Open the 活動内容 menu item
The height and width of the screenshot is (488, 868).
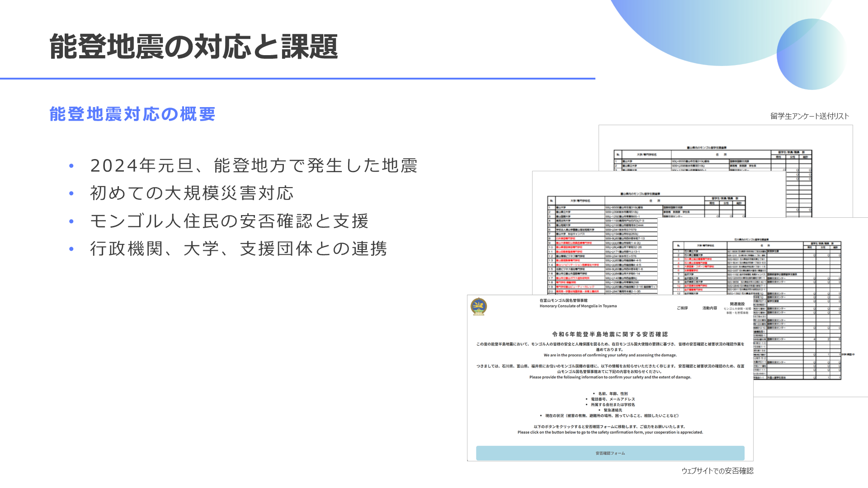pos(709,308)
